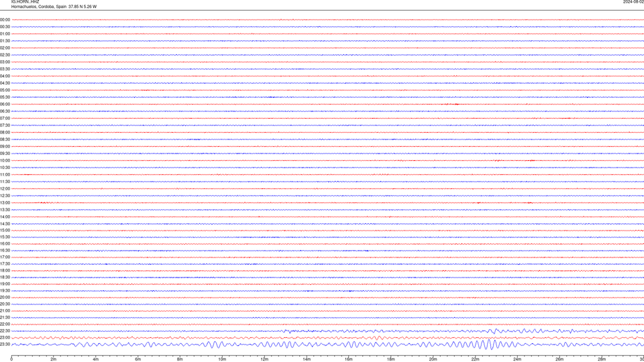Click the "8m" x-axis tick label
Image resolution: width=644 pixels, height=362 pixels.
point(180,359)
